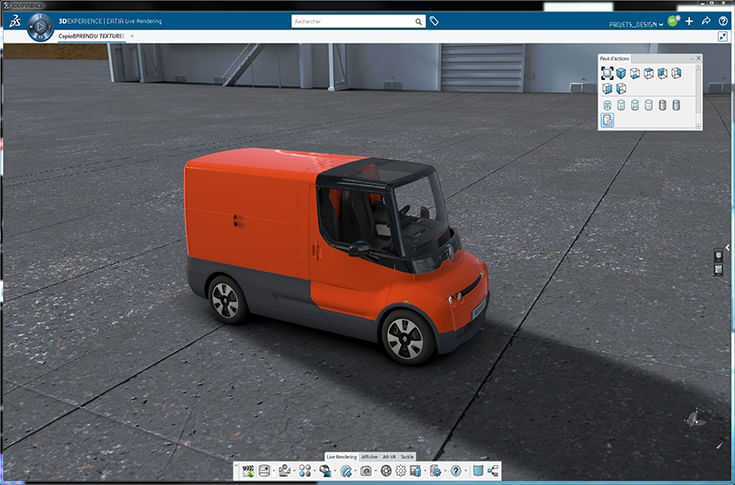
Task: Click the camera capture icon in bottom toolbar
Action: click(366, 471)
